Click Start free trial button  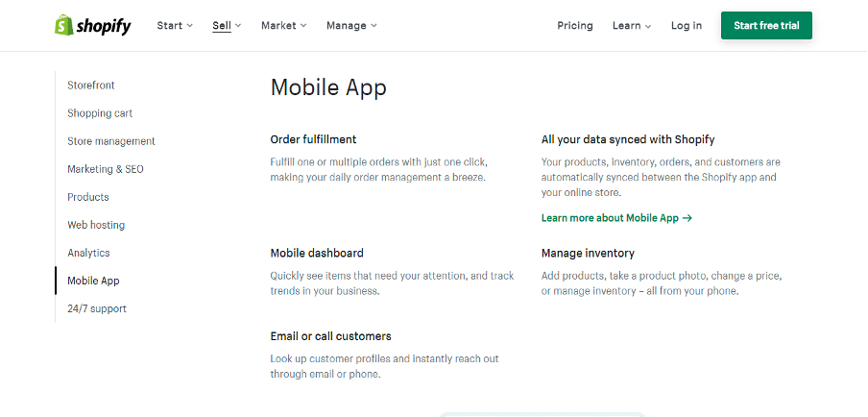point(766,26)
